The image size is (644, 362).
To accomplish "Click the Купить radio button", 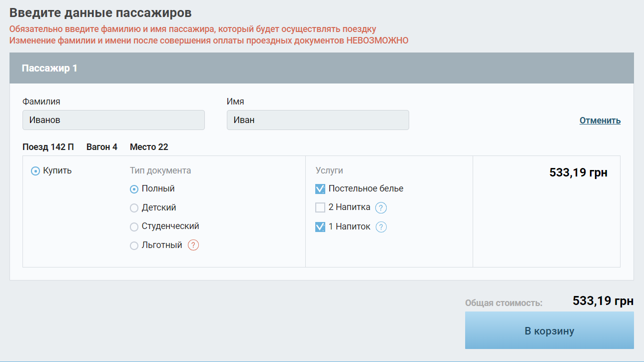I will (34, 170).
